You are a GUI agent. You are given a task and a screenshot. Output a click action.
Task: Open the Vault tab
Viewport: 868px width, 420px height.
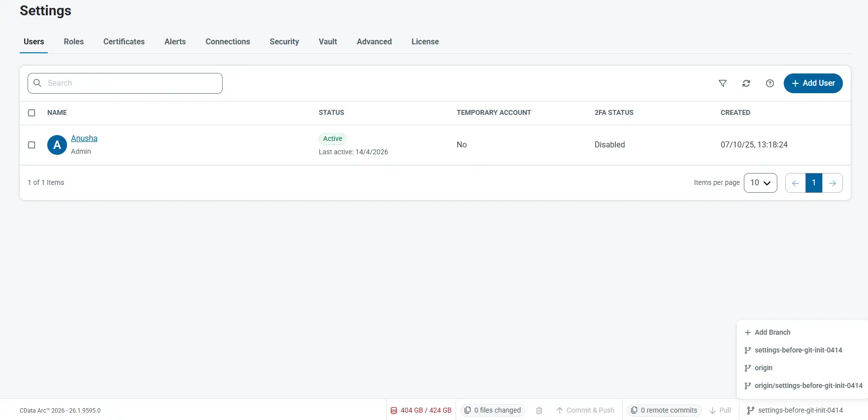(328, 42)
